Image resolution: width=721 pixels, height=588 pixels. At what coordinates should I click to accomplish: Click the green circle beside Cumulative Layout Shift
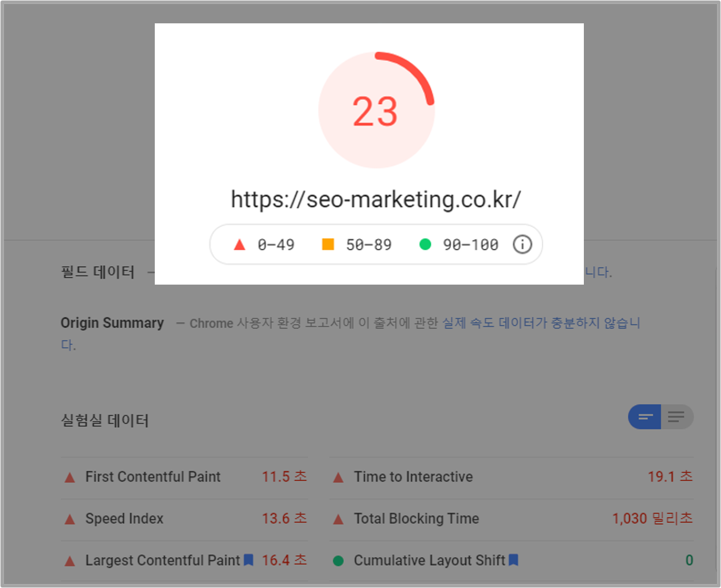(339, 560)
